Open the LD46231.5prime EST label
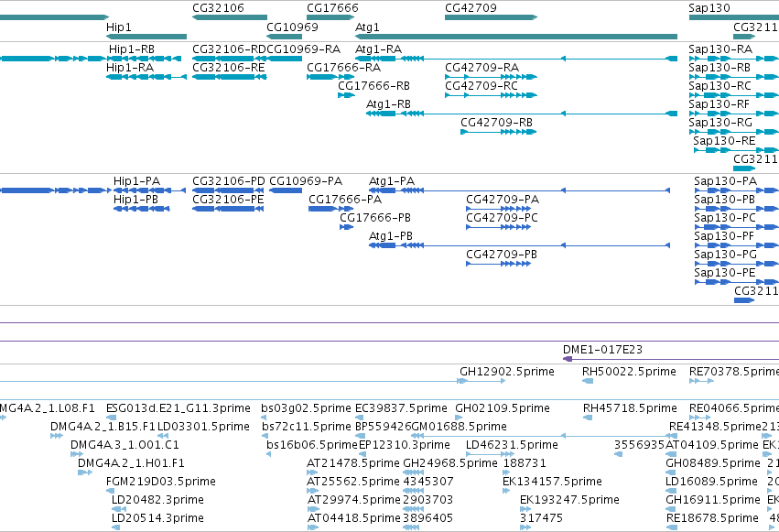The image size is (779, 532). coord(513,446)
